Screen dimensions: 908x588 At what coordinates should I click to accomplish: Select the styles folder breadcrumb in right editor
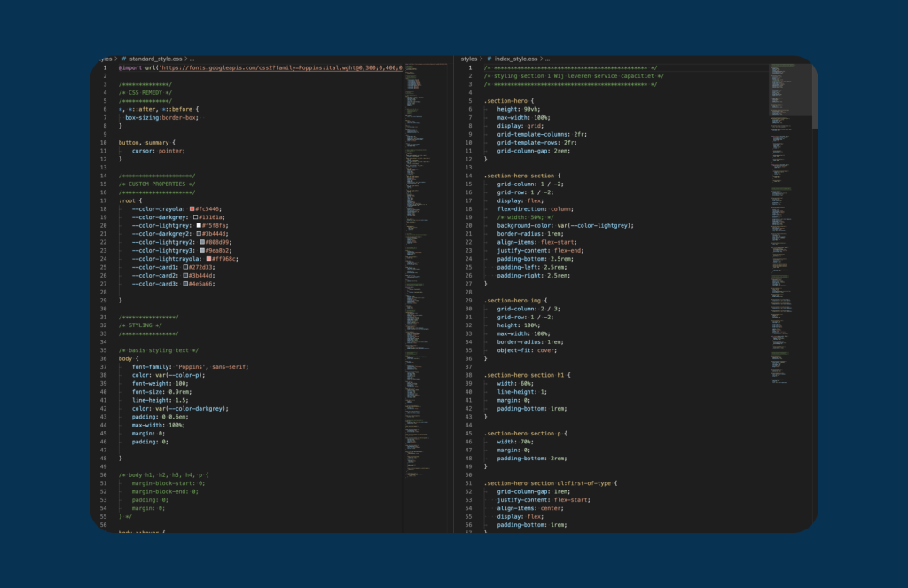[x=469, y=59]
